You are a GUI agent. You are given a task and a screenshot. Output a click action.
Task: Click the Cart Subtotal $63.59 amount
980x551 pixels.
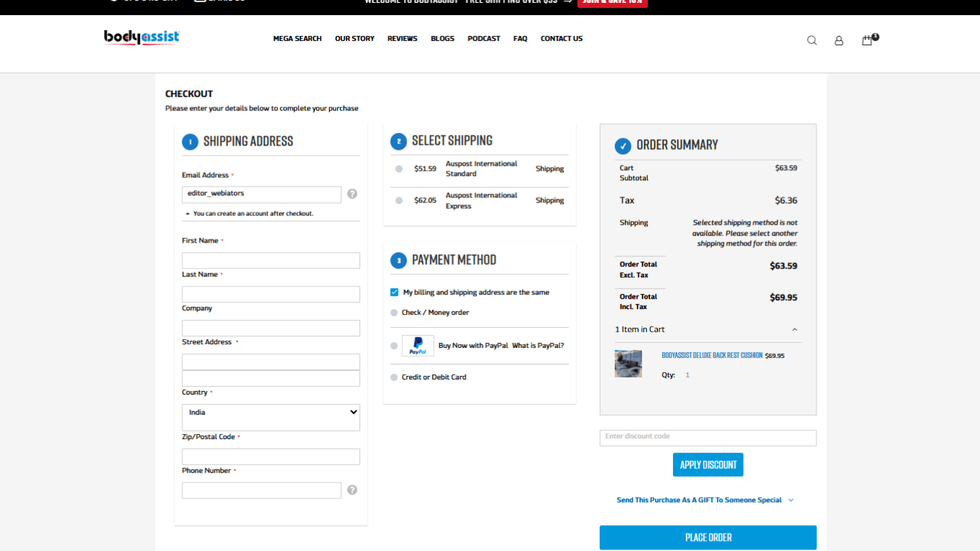[786, 168]
